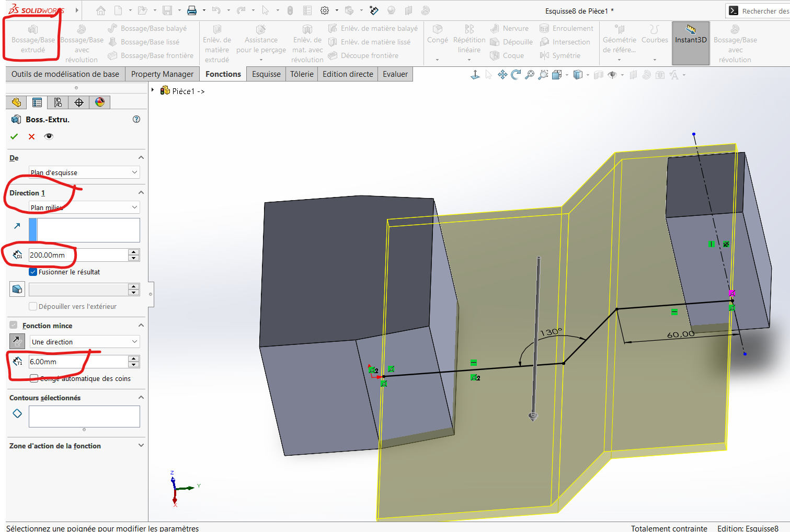Decrease the 6.00mm thickness with spinner down arrow

(x=134, y=365)
